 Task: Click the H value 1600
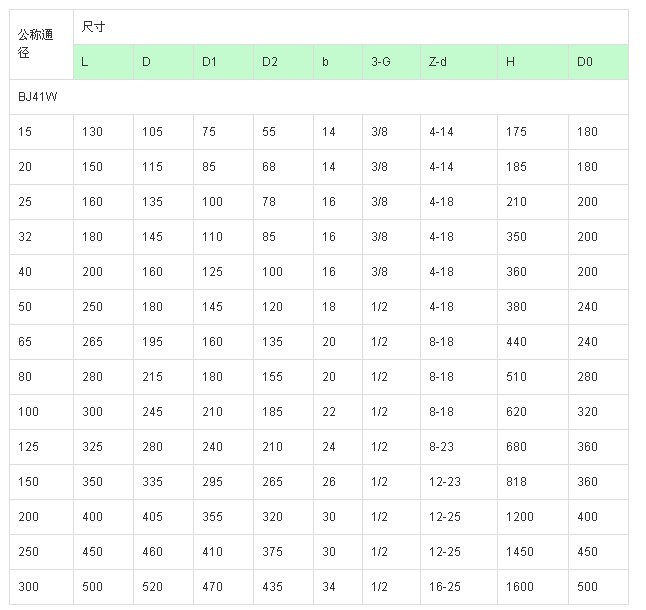point(520,587)
